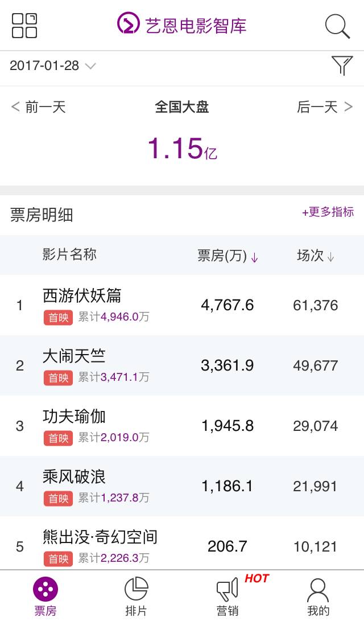Open the grid menu icon

click(x=24, y=26)
